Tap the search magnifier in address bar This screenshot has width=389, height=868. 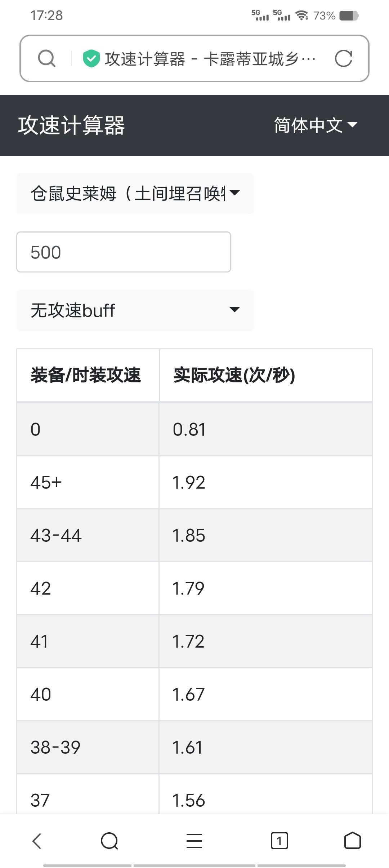46,58
